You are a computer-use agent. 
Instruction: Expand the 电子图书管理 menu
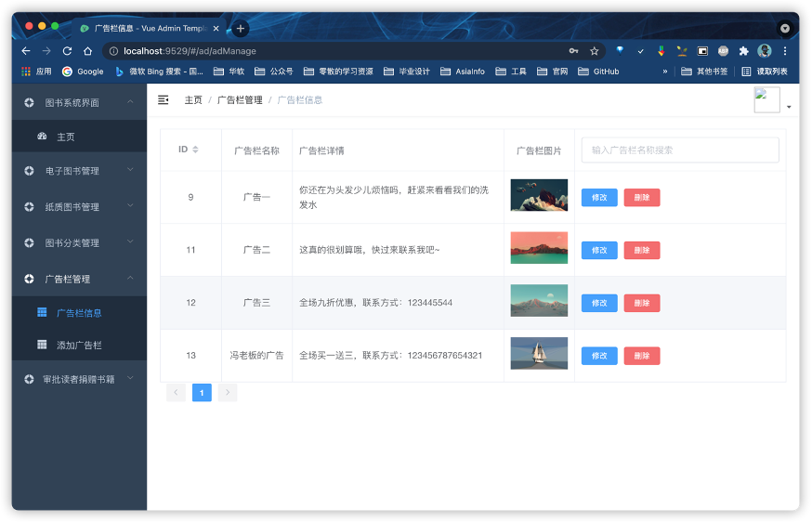click(x=79, y=170)
